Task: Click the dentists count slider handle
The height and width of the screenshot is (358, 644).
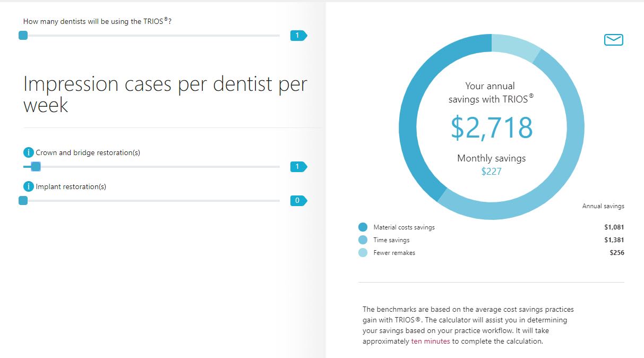Action: (x=23, y=36)
